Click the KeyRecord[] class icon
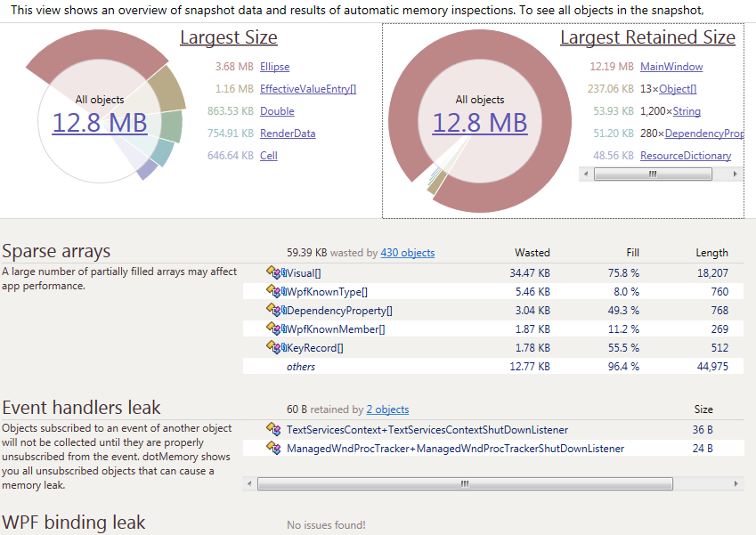The width and height of the screenshot is (756, 535). [x=273, y=347]
